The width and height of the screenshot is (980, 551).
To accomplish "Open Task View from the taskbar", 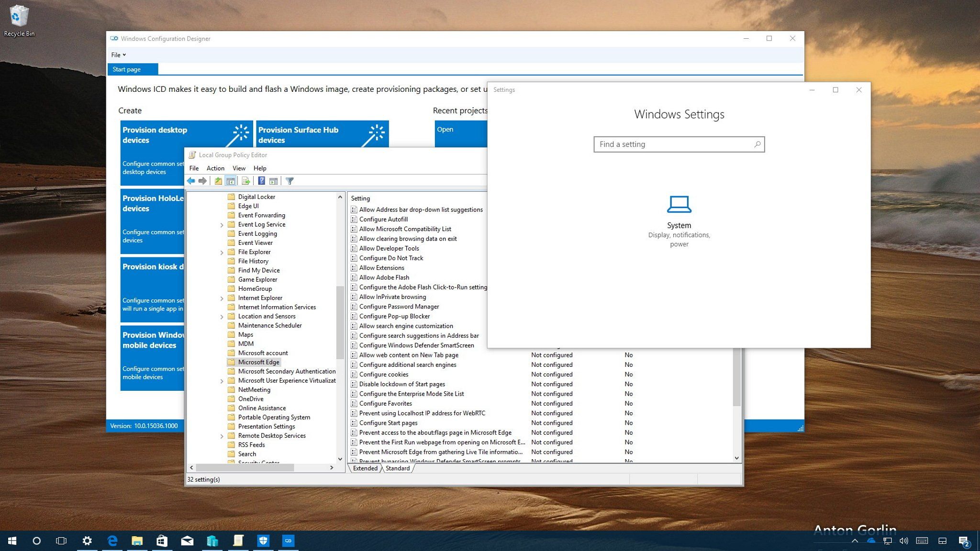I will click(61, 541).
